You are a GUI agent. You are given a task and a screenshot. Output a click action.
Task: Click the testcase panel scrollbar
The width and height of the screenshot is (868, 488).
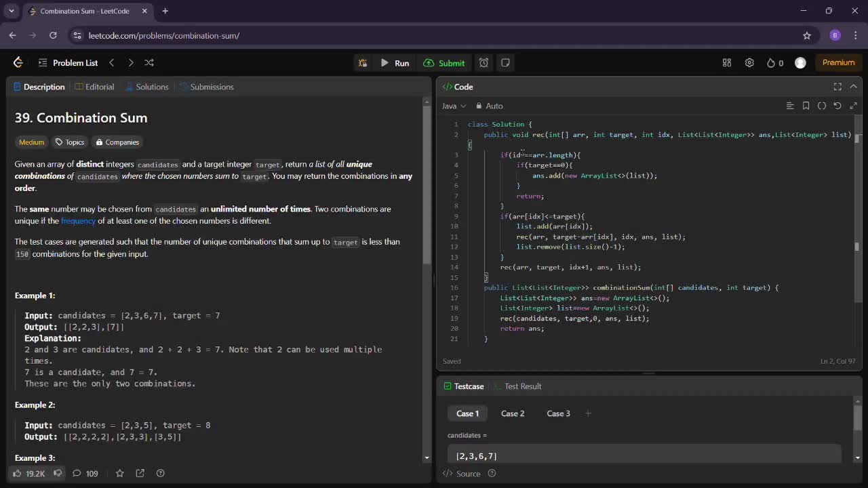pyautogui.click(x=857, y=418)
